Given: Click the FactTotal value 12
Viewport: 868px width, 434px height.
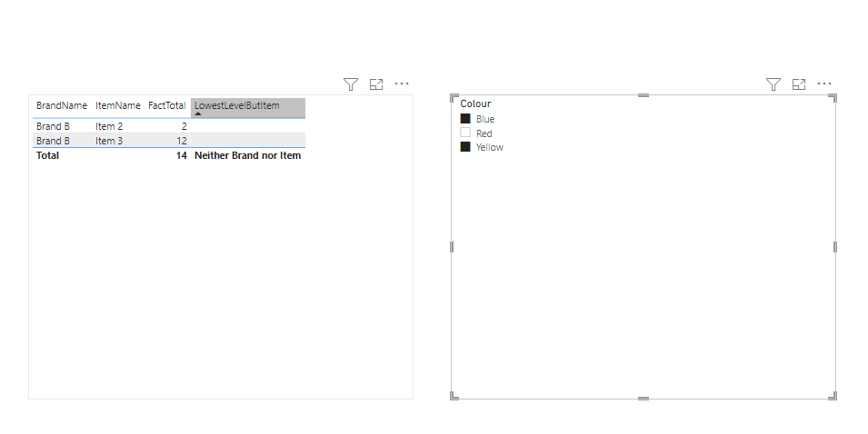Looking at the screenshot, I should coord(182,141).
